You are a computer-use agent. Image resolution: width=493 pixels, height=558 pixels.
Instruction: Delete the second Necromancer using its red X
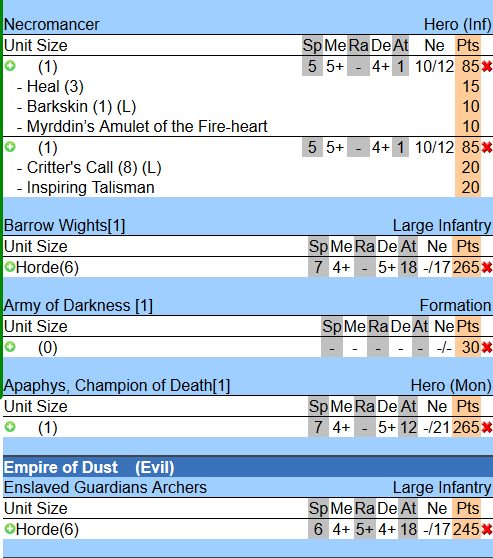point(487,147)
